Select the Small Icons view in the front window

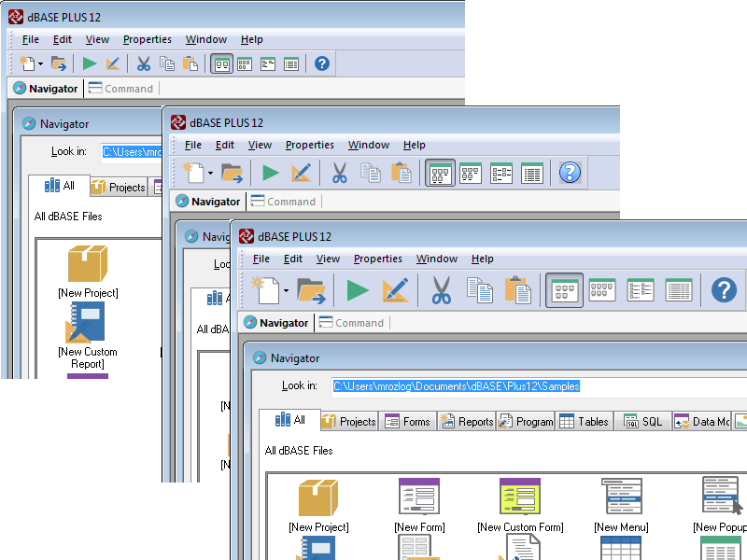pyautogui.click(x=602, y=290)
